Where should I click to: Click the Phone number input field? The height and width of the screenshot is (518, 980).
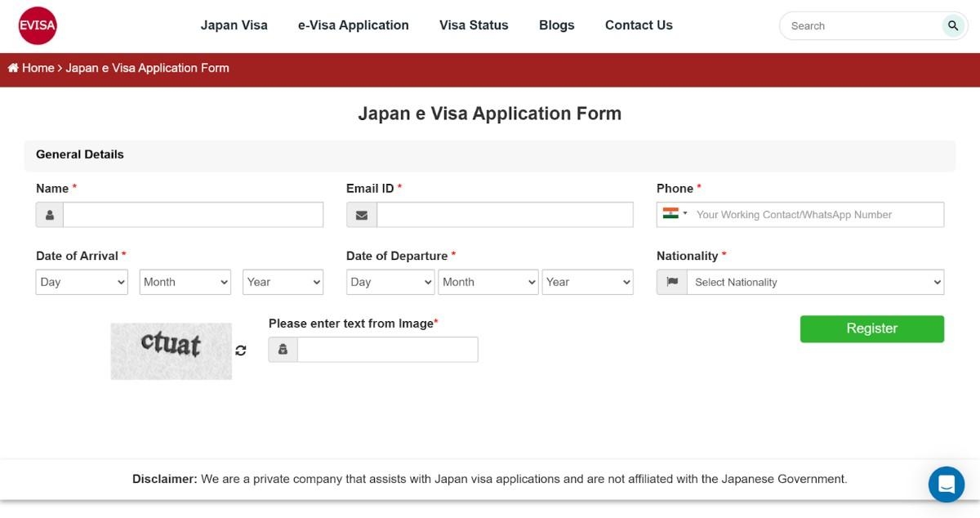click(x=817, y=215)
